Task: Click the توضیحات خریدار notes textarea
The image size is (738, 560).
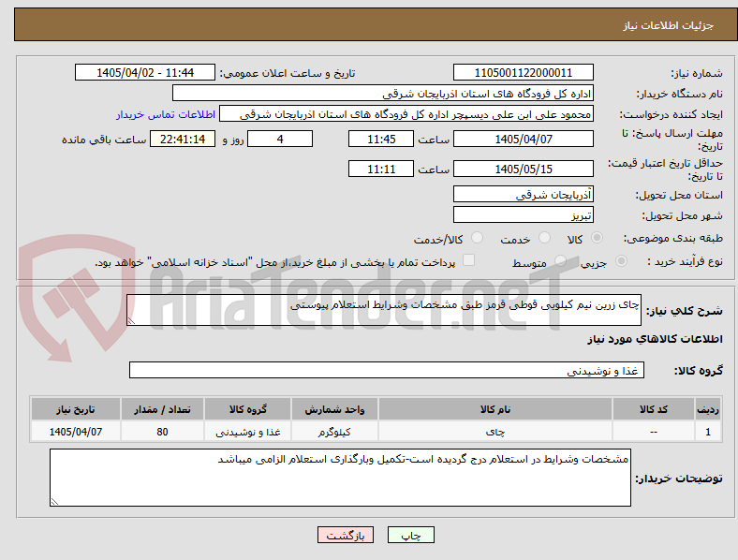Action: coord(340,478)
